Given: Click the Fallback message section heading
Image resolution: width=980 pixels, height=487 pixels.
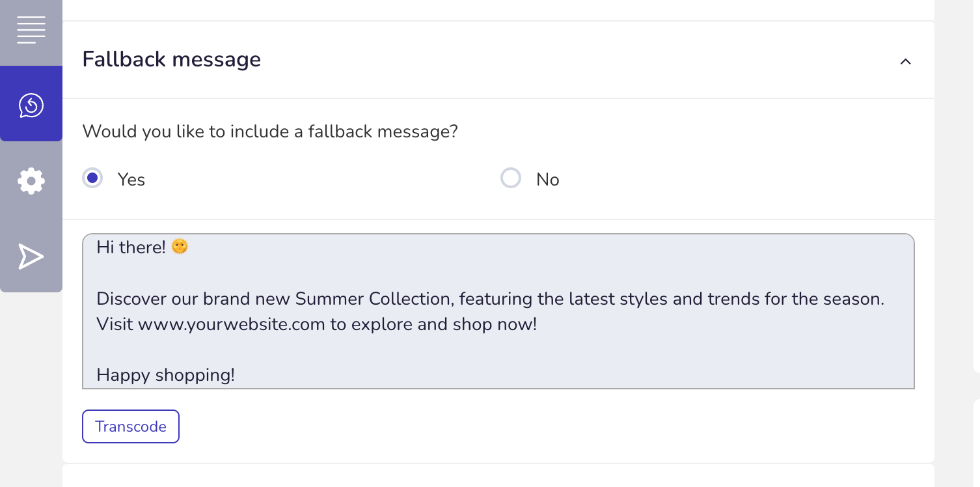Looking at the screenshot, I should [172, 59].
